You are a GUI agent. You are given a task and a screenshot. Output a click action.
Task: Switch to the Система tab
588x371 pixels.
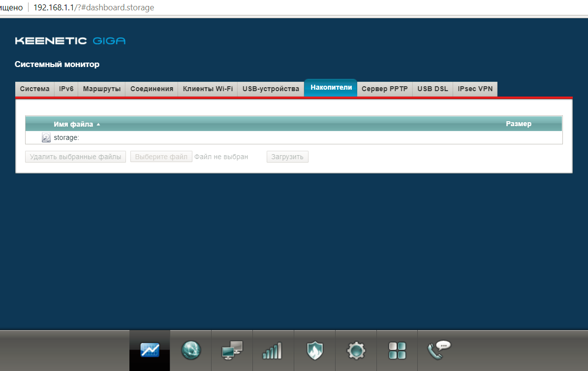[x=34, y=89]
